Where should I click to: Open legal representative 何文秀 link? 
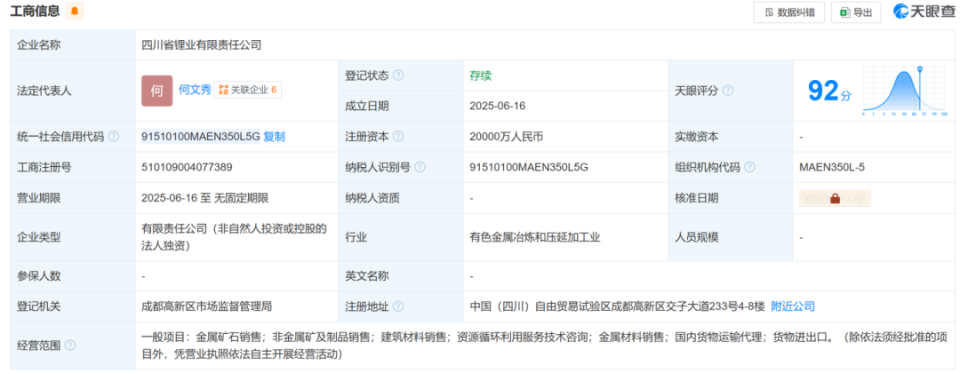pos(195,90)
